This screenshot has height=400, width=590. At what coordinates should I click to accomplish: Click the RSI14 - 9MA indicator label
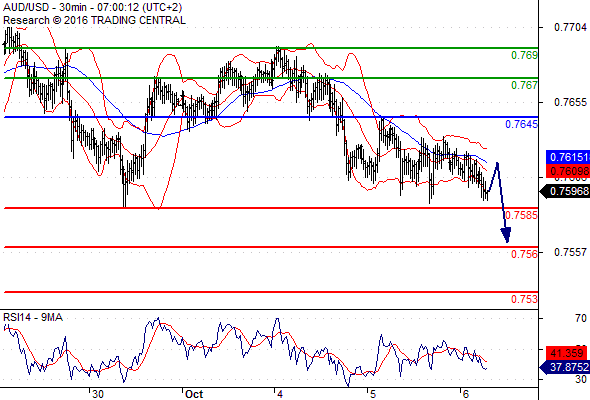pos(33,318)
